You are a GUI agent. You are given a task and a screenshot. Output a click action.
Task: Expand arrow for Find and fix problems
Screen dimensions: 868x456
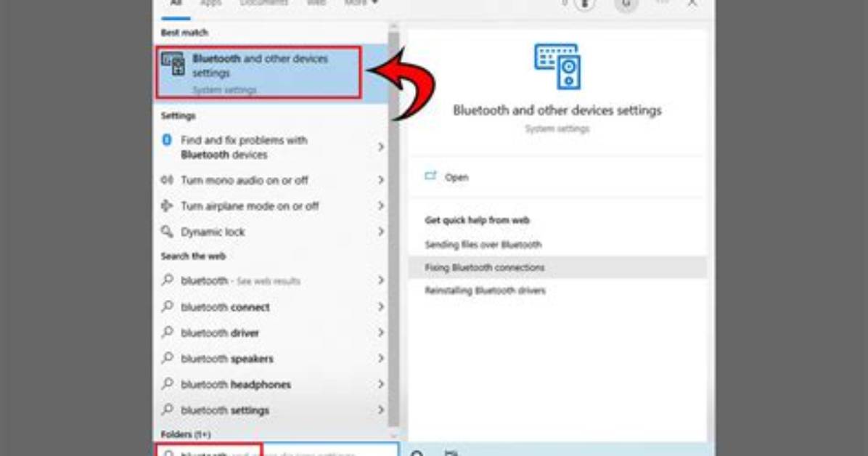(381, 147)
